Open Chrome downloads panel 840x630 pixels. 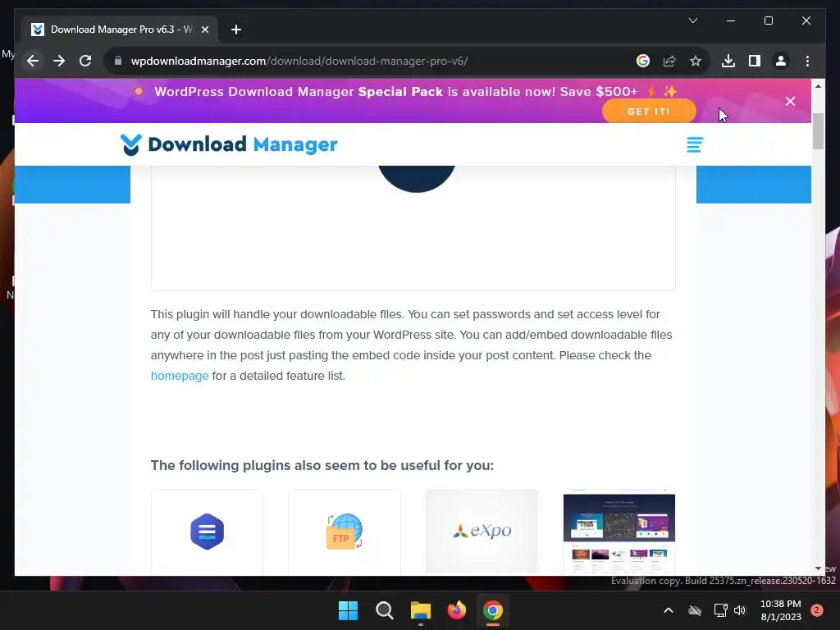tap(728, 61)
